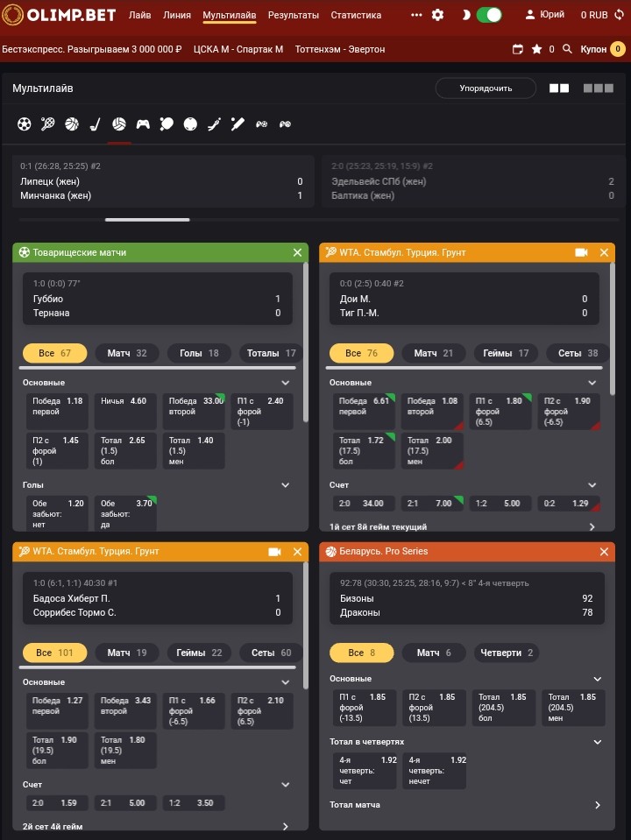Screen dimensions: 631x840
Task: Switch to two-column layout view
Action: [x=559, y=88]
